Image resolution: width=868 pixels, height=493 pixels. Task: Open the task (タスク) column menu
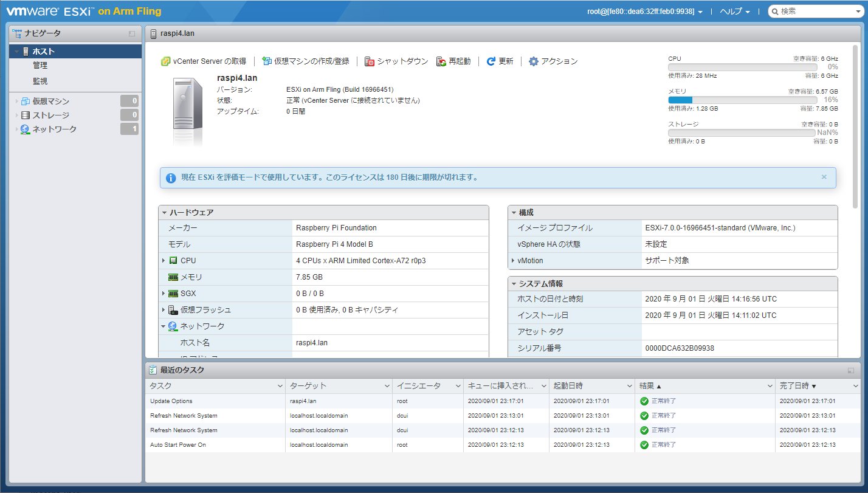point(280,386)
